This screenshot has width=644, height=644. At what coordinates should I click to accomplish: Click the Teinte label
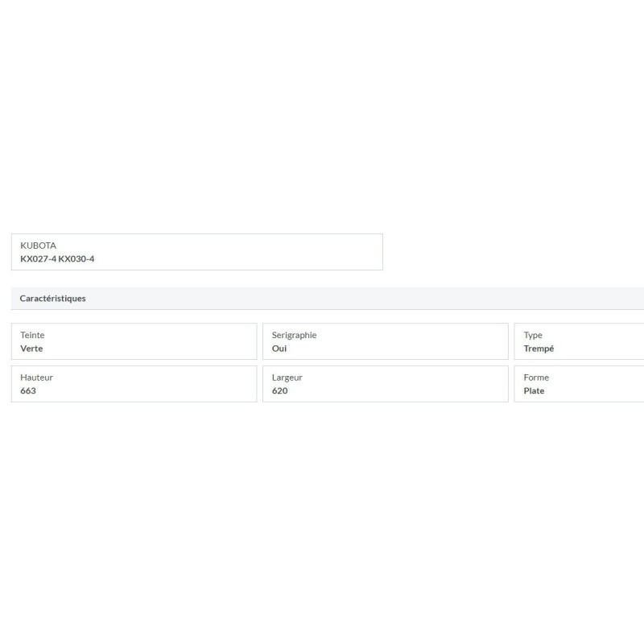tap(32, 335)
